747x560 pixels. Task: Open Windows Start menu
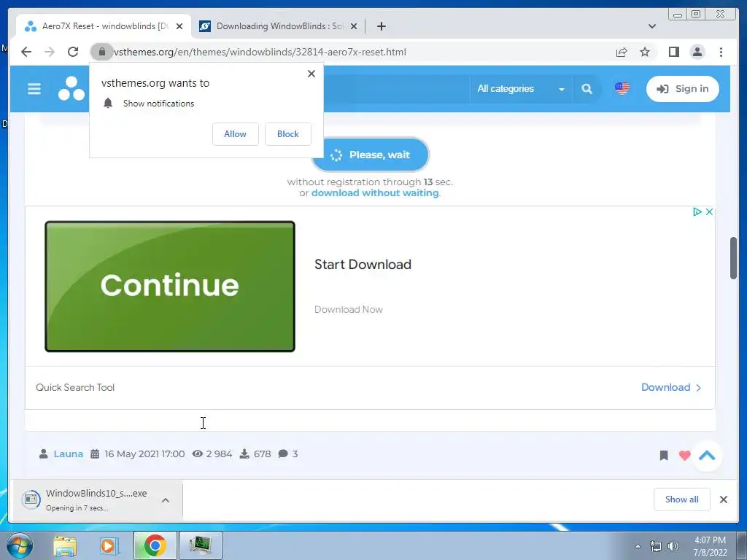(x=19, y=545)
